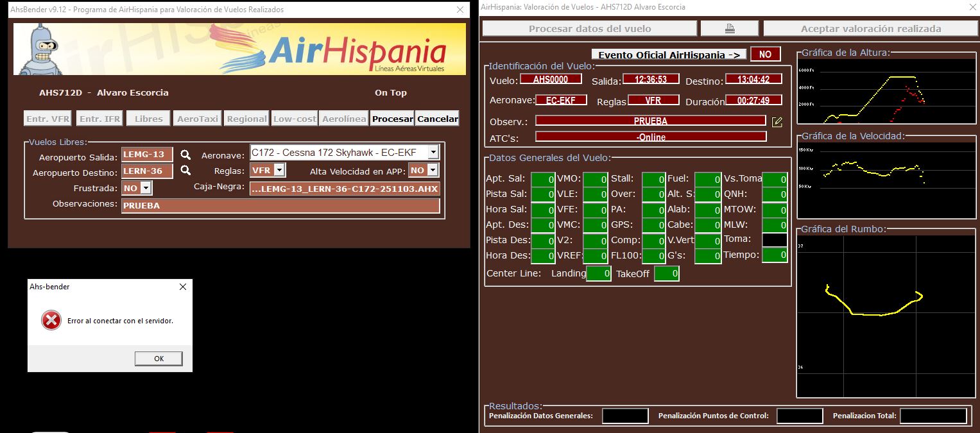Click Aceptar valoración realizada button
980x433 pixels.
[x=870, y=28]
